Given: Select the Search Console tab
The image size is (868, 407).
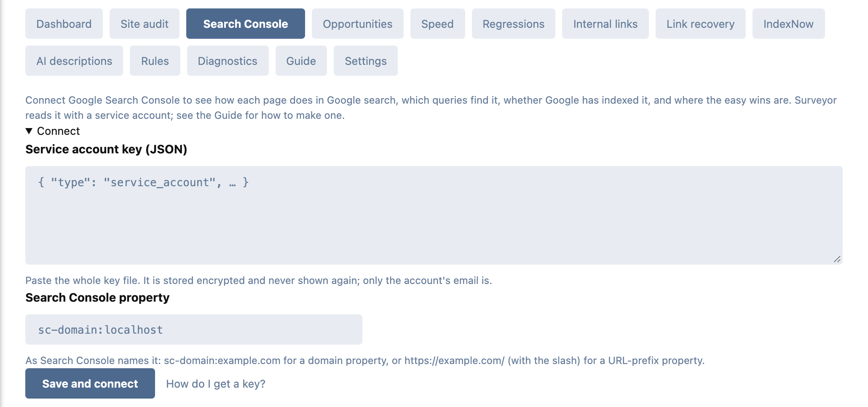Looking at the screenshot, I should [246, 24].
